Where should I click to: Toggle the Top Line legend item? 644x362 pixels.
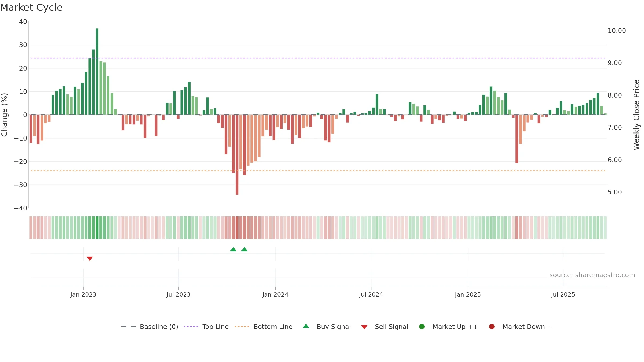[x=206, y=327]
